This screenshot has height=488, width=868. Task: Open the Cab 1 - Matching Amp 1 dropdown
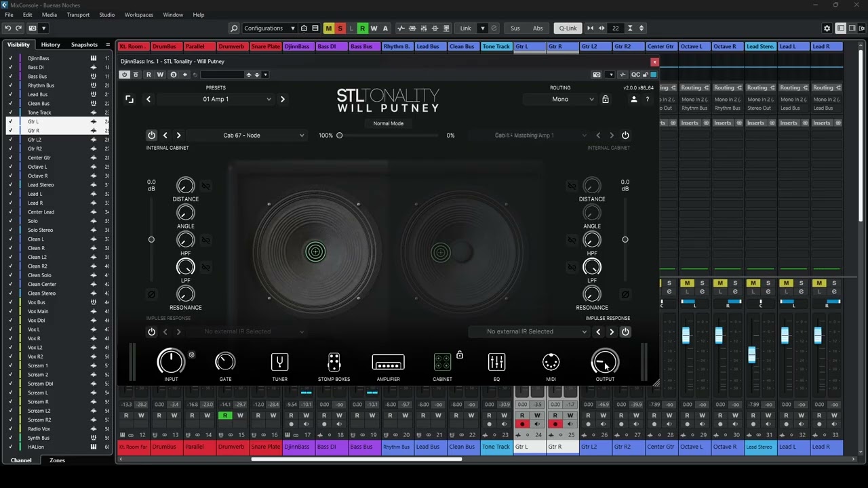[x=530, y=136]
